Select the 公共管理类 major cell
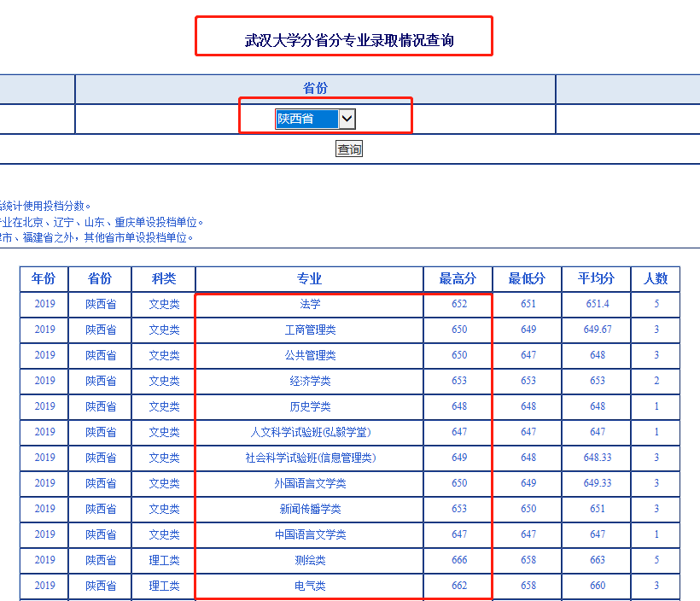Screen dimensions: 700x601 pos(310,355)
